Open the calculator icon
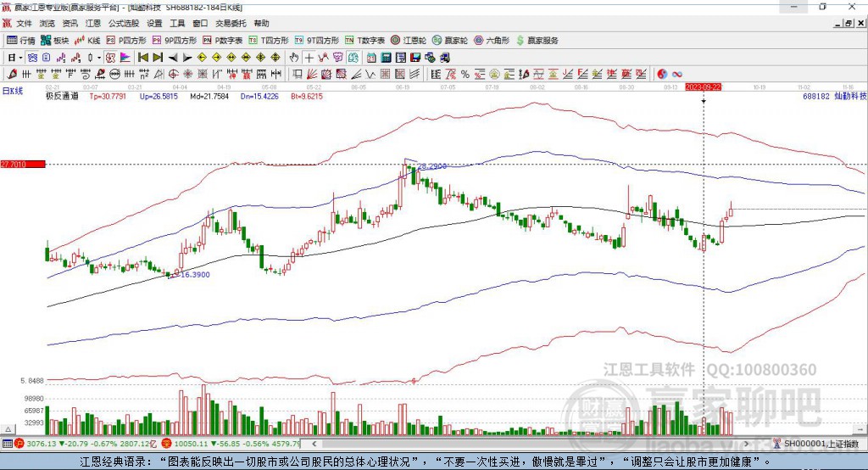The image size is (868, 470). click(386, 58)
